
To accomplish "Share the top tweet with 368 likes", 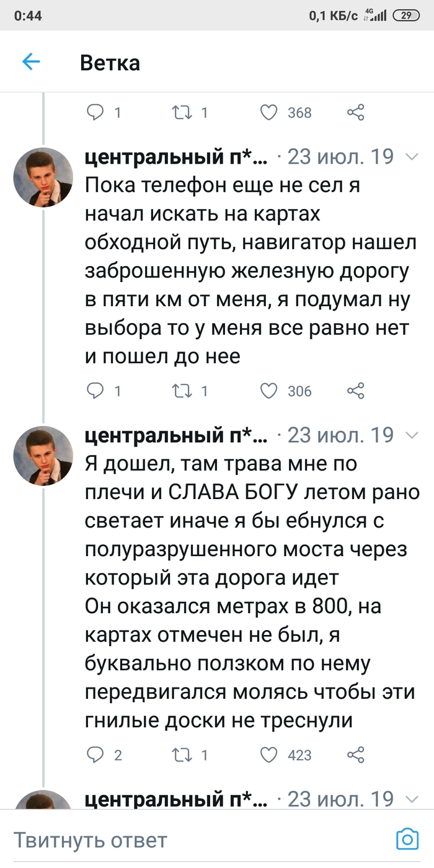I will (355, 112).
